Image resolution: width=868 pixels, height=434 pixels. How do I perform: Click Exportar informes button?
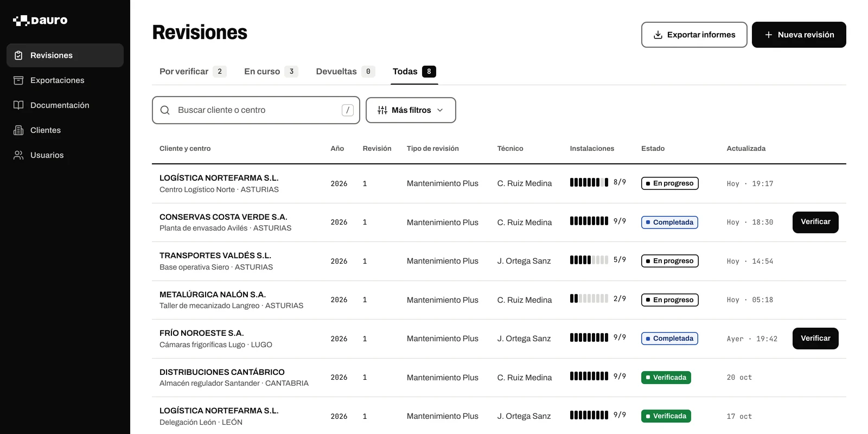point(694,35)
